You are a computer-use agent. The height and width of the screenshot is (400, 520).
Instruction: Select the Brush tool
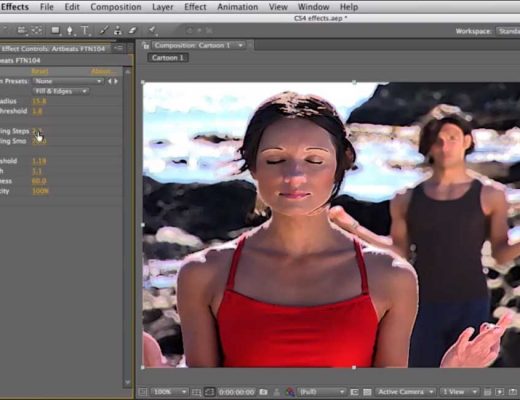(104, 31)
